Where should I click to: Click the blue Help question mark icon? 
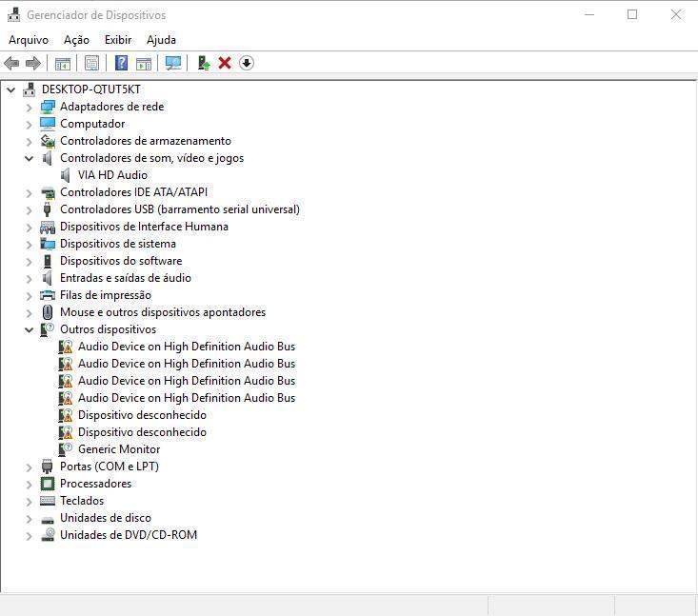121,63
